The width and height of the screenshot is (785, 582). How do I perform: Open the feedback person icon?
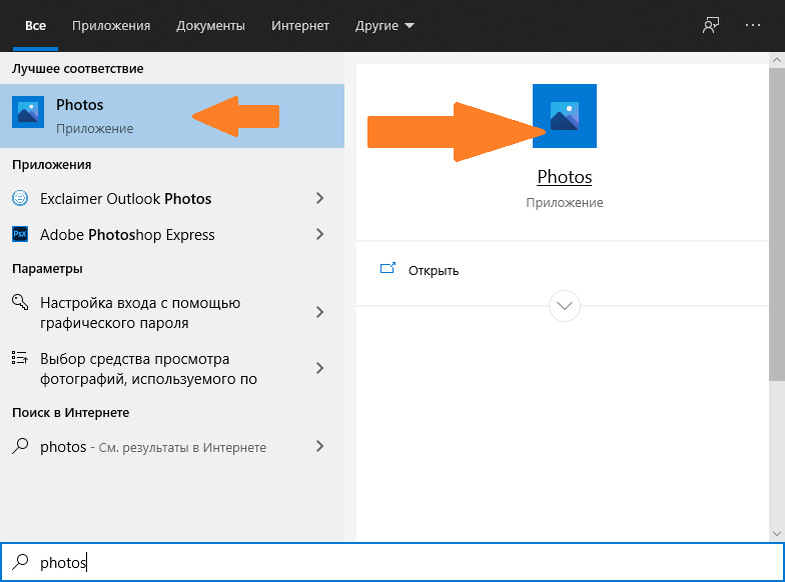(x=710, y=26)
